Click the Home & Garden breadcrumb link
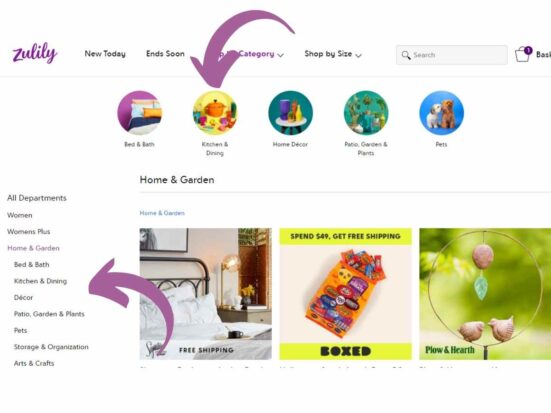Image resolution: width=551 pixels, height=413 pixels. coord(162,213)
